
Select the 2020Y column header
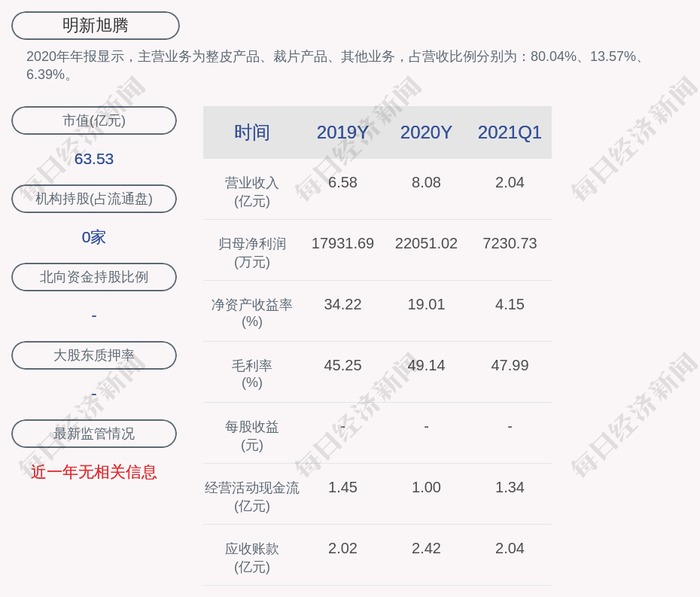click(426, 132)
